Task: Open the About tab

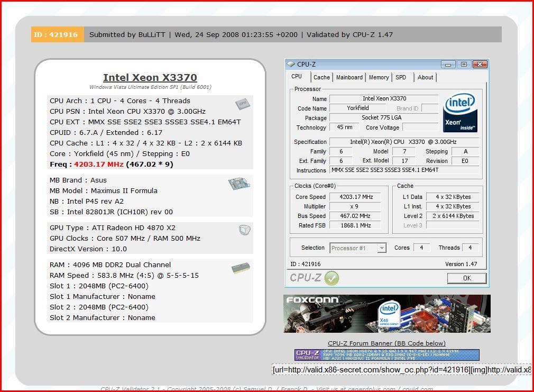Action: click(426, 77)
